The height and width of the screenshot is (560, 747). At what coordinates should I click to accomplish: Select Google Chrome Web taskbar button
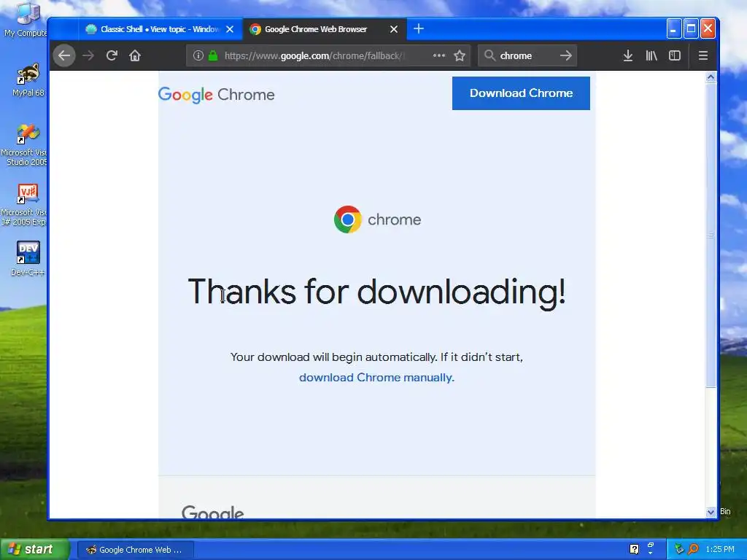(136, 550)
